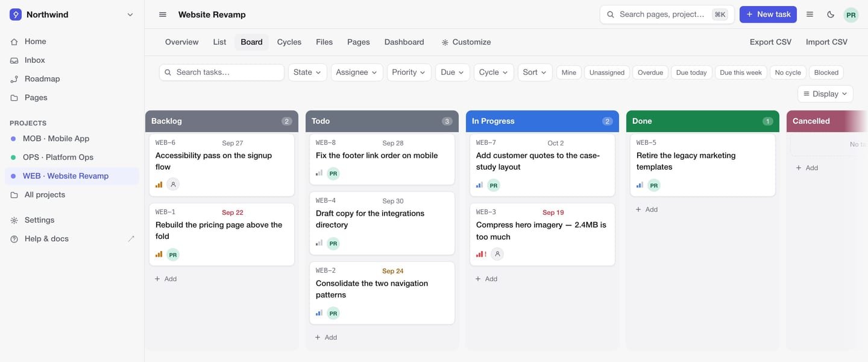Open Pages in the sidebar

click(72, 98)
